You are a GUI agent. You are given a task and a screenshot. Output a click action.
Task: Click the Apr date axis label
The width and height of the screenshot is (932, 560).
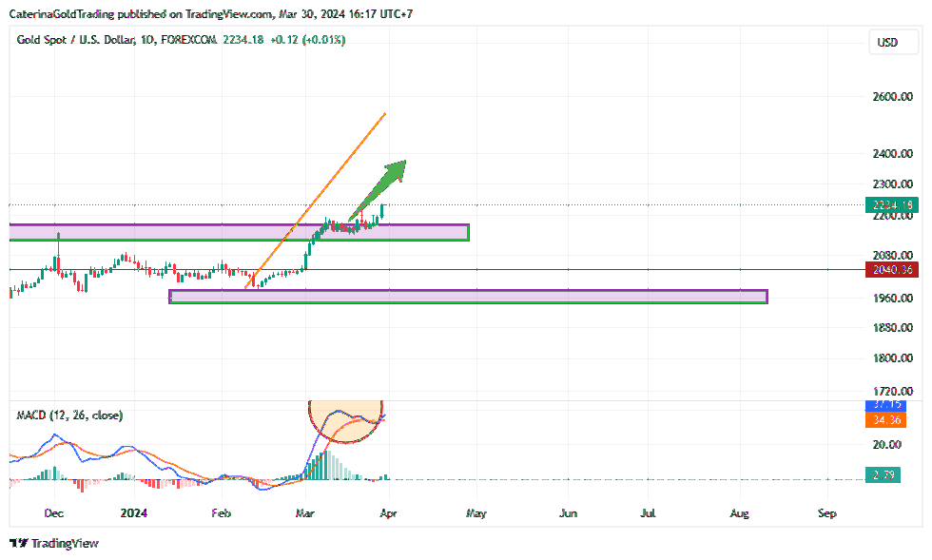tap(388, 513)
